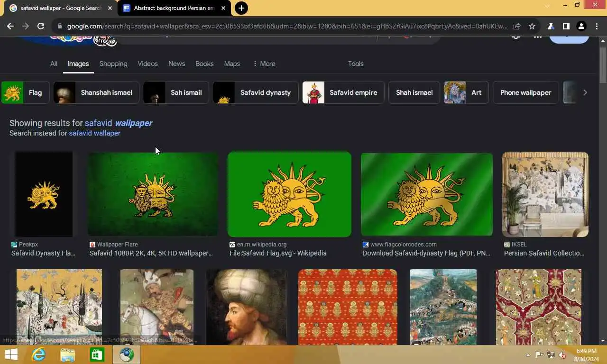Open the Wallpaper Flare Safavid wallpaper thumbnail

[x=153, y=194]
